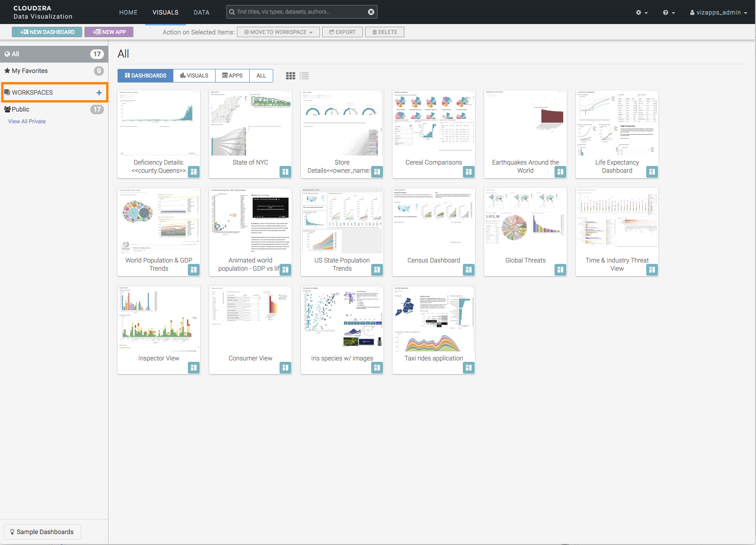This screenshot has width=756, height=545.
Task: Go to the DATA menu
Action: [201, 12]
